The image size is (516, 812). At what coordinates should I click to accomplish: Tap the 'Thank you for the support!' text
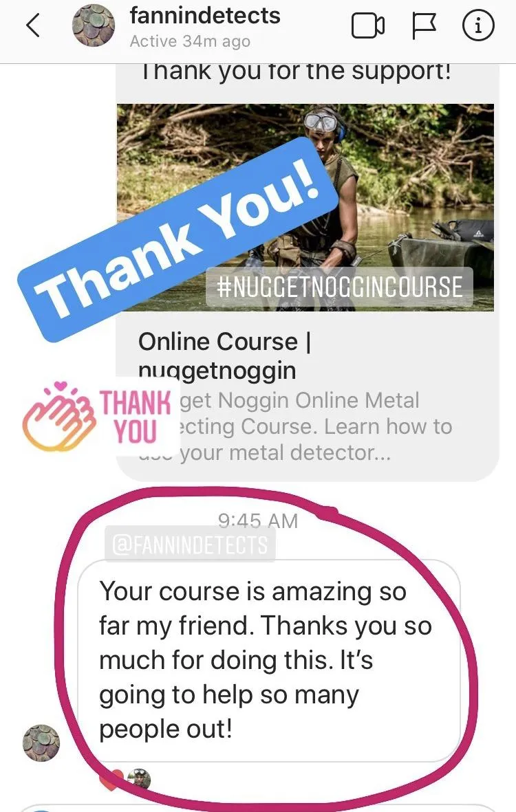point(297,72)
